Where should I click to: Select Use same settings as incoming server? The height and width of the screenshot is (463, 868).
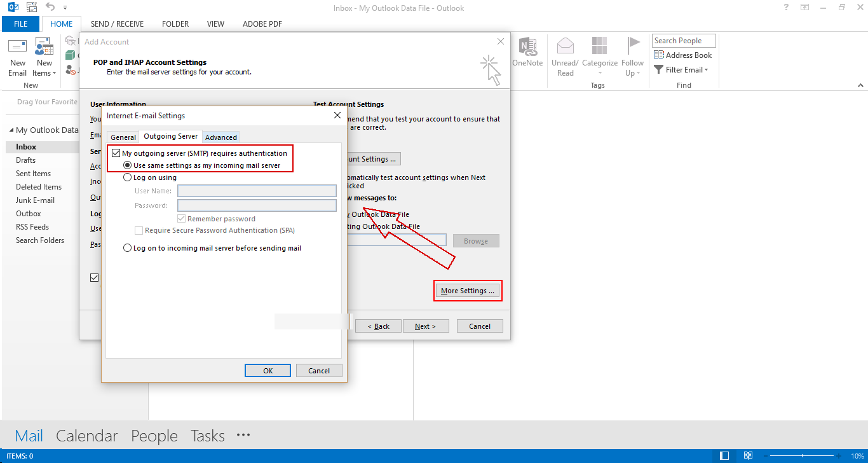128,165
